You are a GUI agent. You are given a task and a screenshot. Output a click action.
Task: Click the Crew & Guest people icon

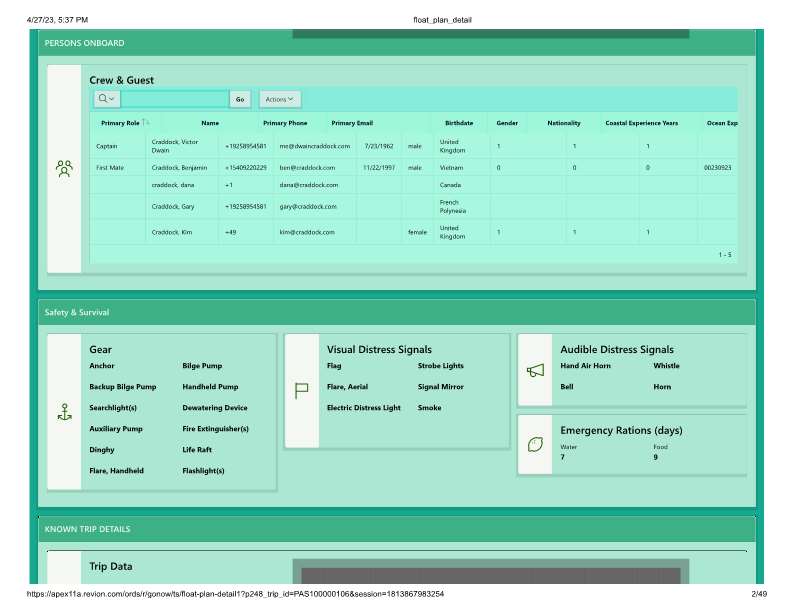point(64,168)
